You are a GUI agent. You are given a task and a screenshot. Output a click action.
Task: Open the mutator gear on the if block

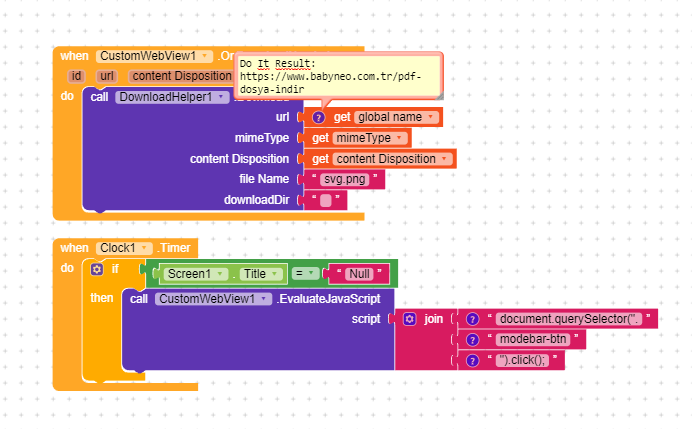pos(97,269)
